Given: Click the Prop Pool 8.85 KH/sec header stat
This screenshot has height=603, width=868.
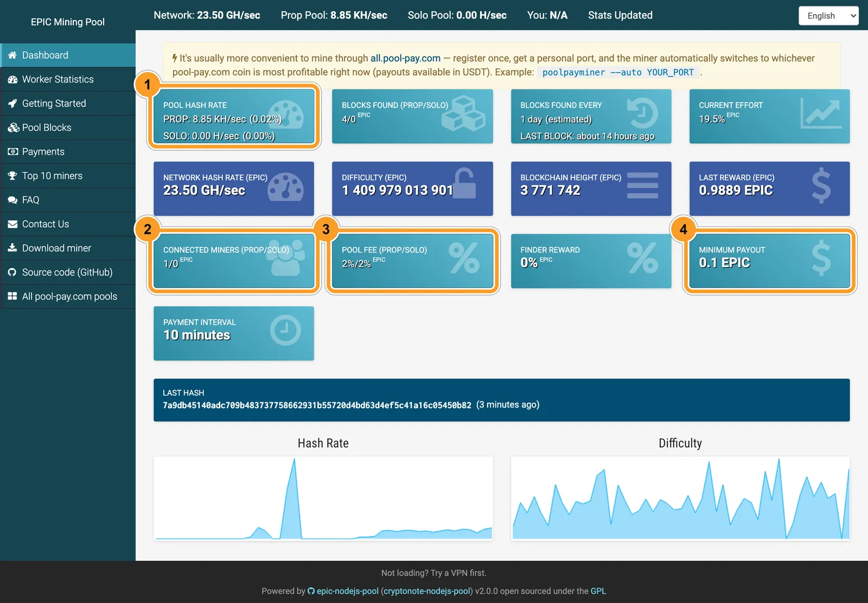Looking at the screenshot, I should tap(334, 15).
